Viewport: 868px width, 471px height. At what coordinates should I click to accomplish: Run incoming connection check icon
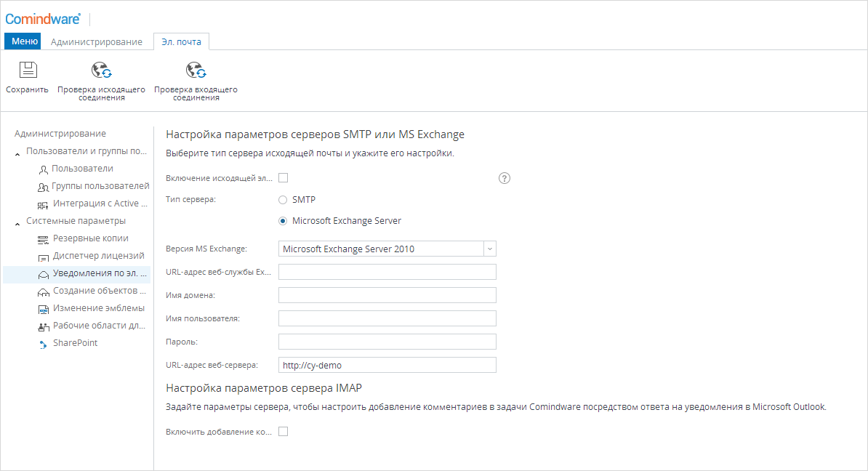196,71
